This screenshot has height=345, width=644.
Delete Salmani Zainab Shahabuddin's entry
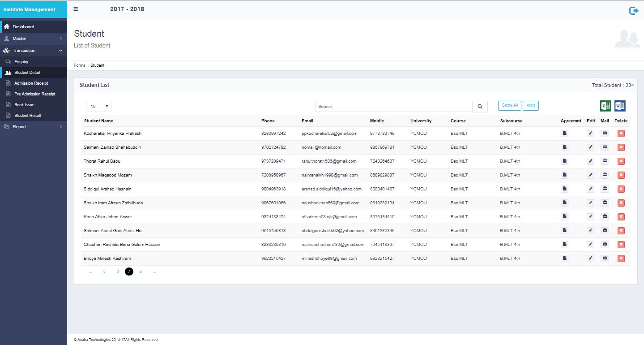[621, 147]
